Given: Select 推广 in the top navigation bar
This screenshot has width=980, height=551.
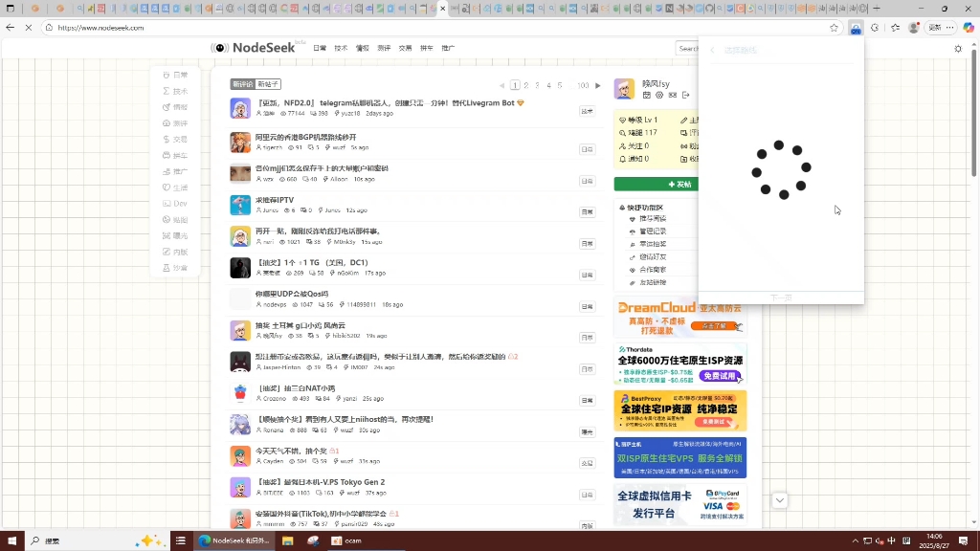Looking at the screenshot, I should [448, 48].
